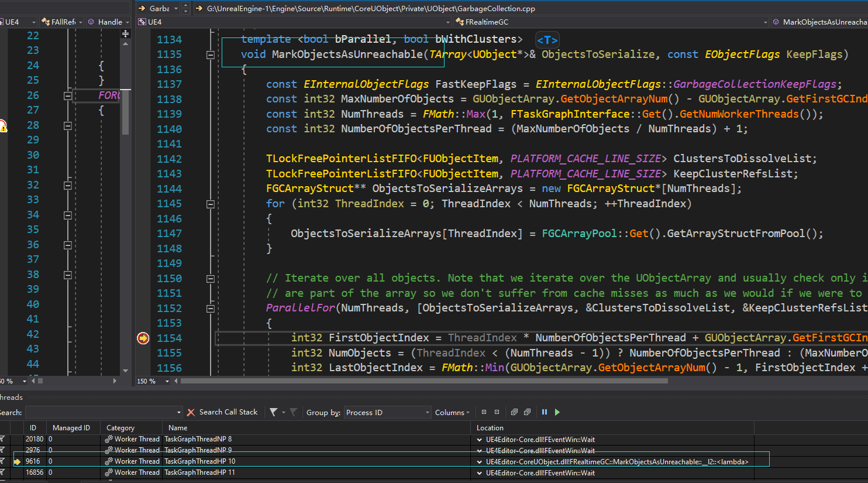Click the expand thread groups icon near pause button
The image size is (868, 483).
coord(514,412)
